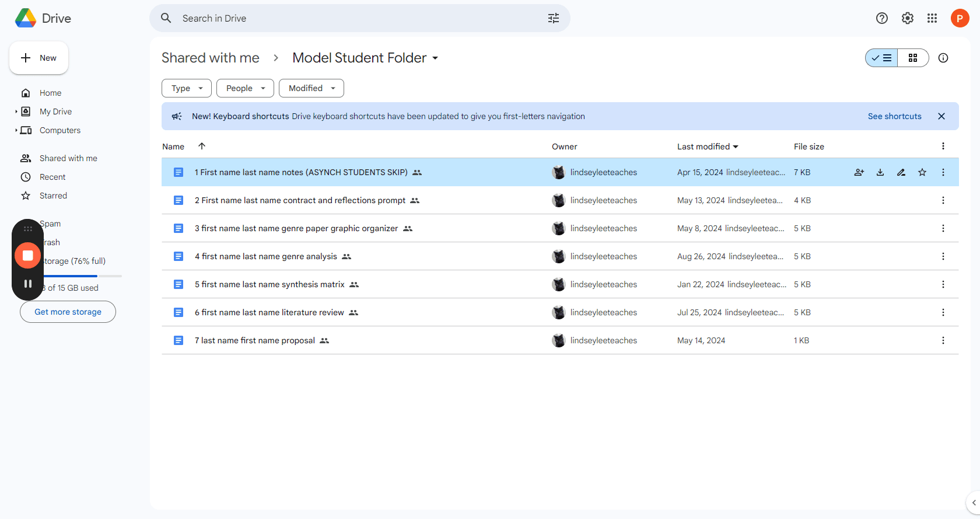Open more actions for genre analysis row
The image size is (980, 519).
point(943,256)
